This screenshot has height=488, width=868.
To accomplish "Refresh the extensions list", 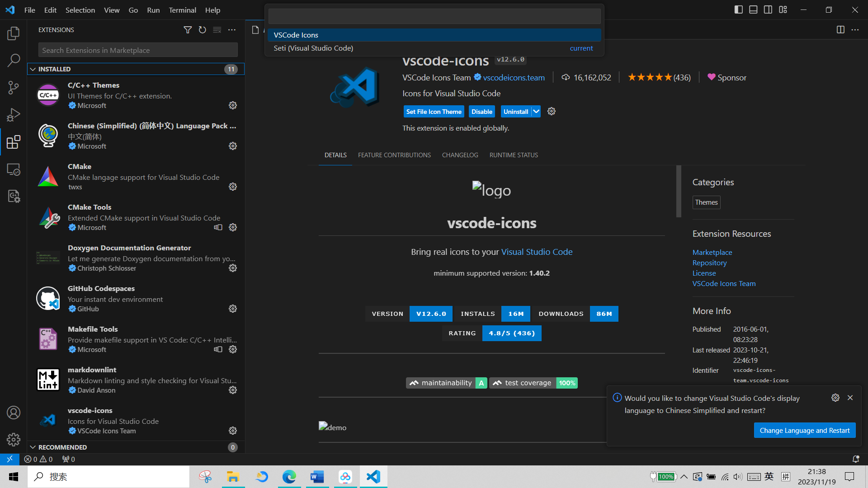I will pos(203,30).
